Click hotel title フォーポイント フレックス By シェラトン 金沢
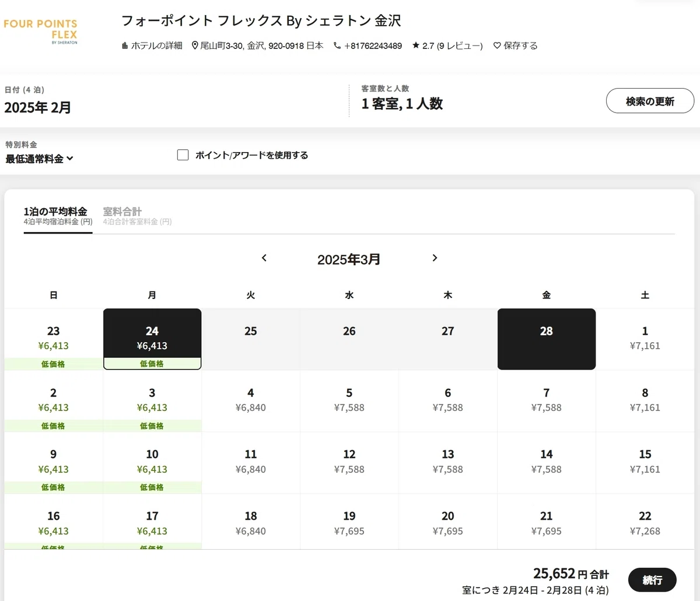This screenshot has width=700, height=601. 261,21
